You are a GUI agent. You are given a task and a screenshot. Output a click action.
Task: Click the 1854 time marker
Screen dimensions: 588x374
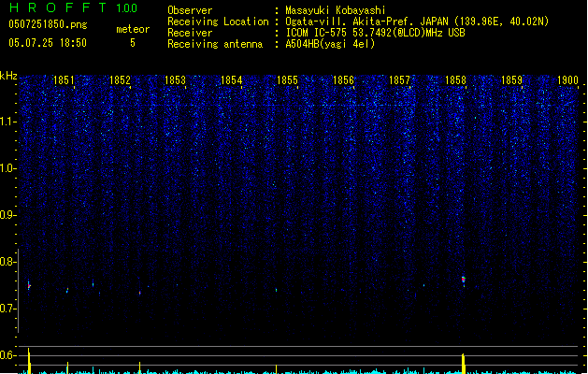(x=232, y=80)
